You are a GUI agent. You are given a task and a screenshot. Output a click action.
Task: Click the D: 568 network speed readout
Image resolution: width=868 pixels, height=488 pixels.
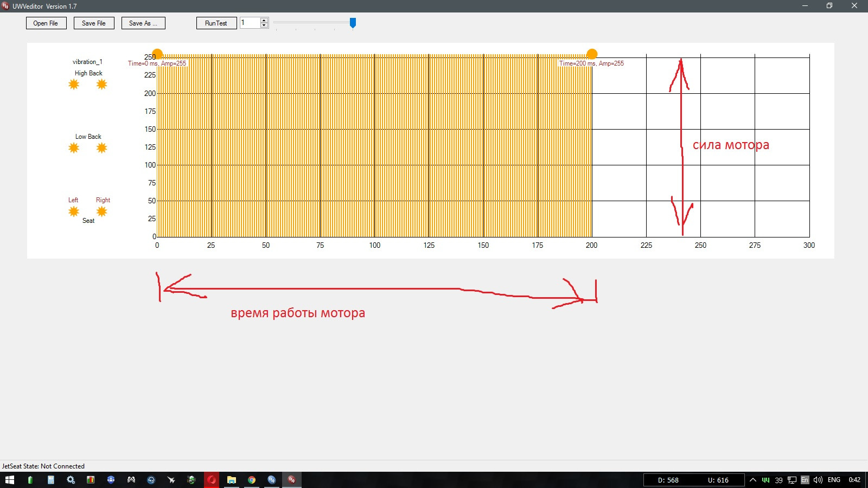(x=668, y=480)
